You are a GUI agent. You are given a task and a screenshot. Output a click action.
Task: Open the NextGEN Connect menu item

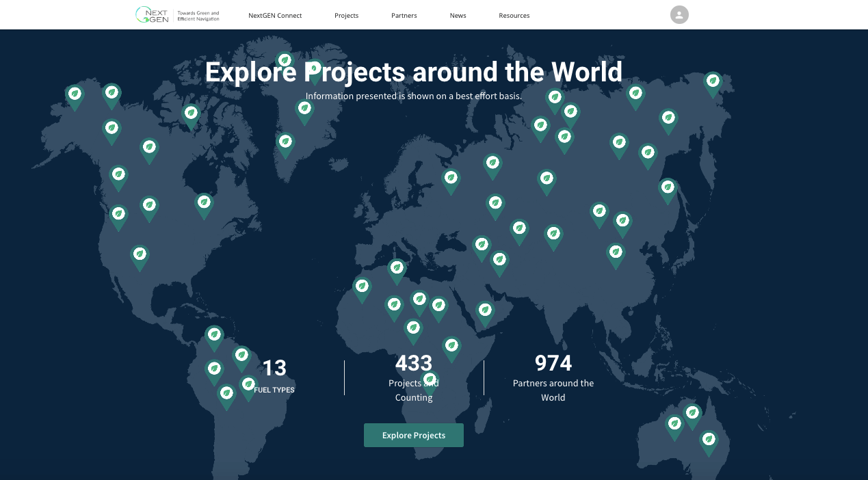click(275, 16)
